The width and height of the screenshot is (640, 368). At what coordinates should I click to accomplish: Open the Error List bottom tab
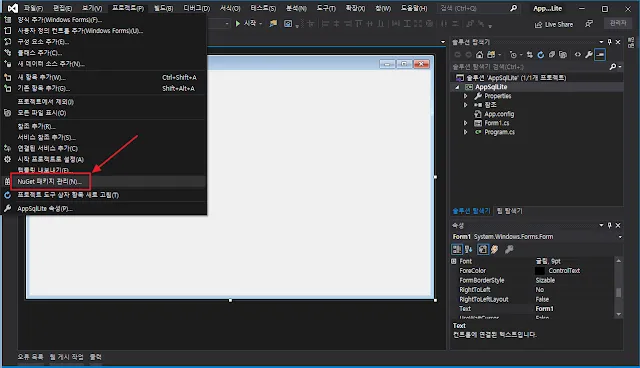30,357
